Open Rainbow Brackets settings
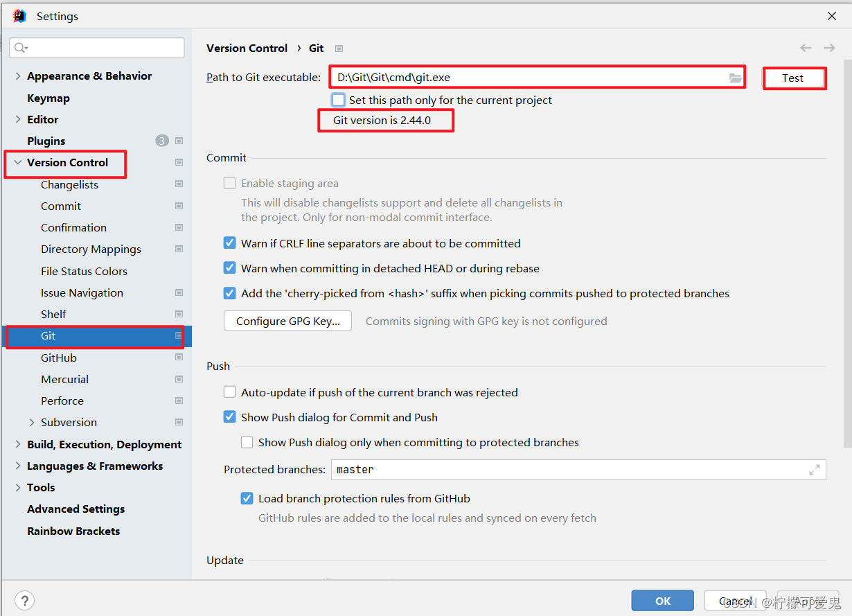The height and width of the screenshot is (616, 852). (73, 531)
